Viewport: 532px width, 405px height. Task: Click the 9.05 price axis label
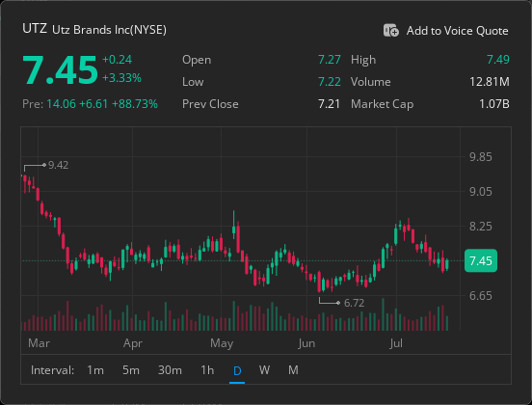coord(480,192)
